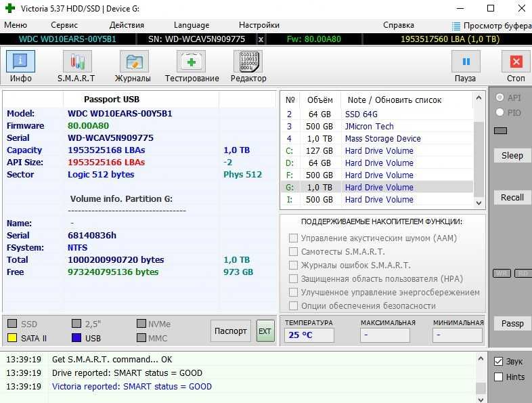The height and width of the screenshot is (403, 532).
Task: Select the PIO radio button
Action: (x=500, y=112)
